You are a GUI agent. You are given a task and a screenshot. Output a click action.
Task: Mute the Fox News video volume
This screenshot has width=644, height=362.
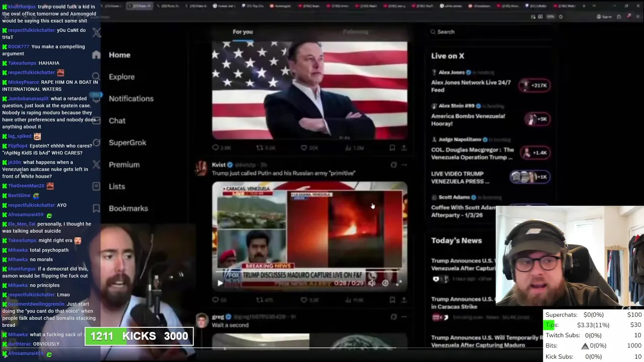(372, 283)
